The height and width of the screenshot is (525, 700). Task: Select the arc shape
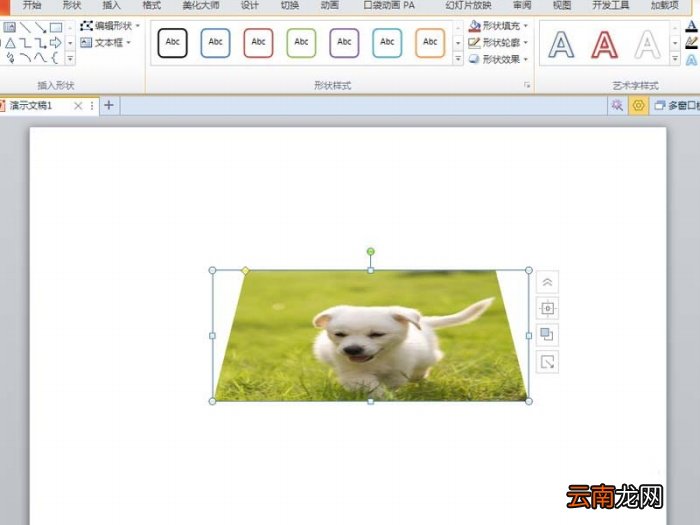click(25, 58)
